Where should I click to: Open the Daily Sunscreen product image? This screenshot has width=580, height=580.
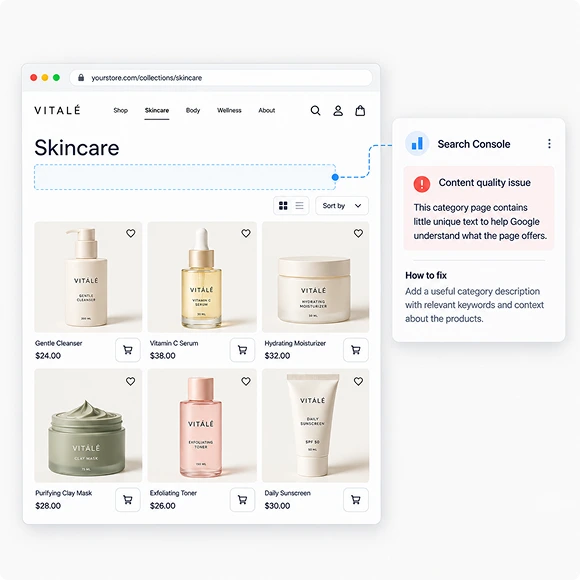point(316,425)
